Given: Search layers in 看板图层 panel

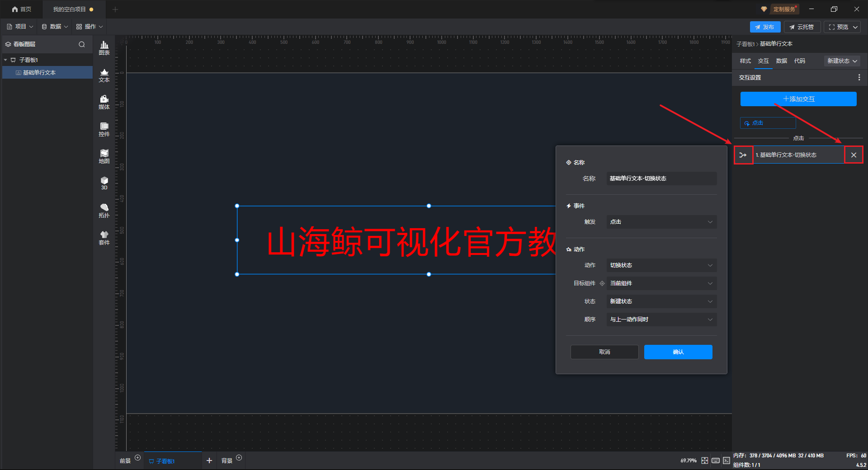Looking at the screenshot, I should pos(82,44).
